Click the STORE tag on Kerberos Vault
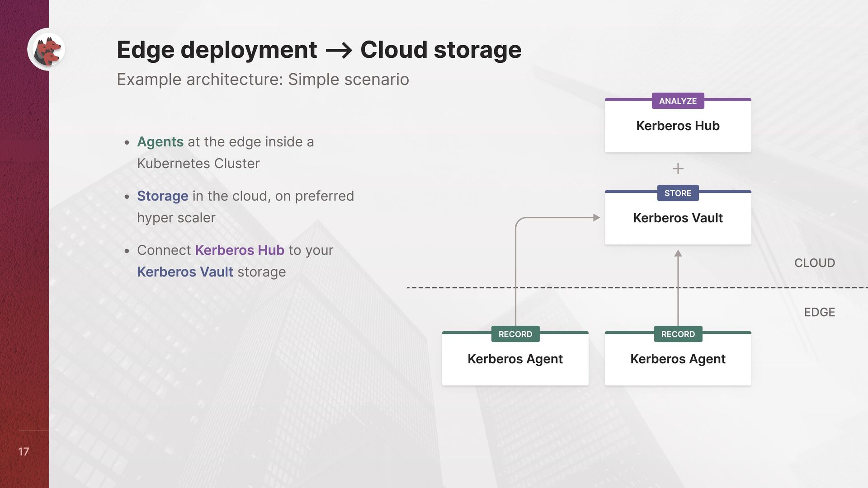This screenshot has width=868, height=488. click(x=678, y=193)
